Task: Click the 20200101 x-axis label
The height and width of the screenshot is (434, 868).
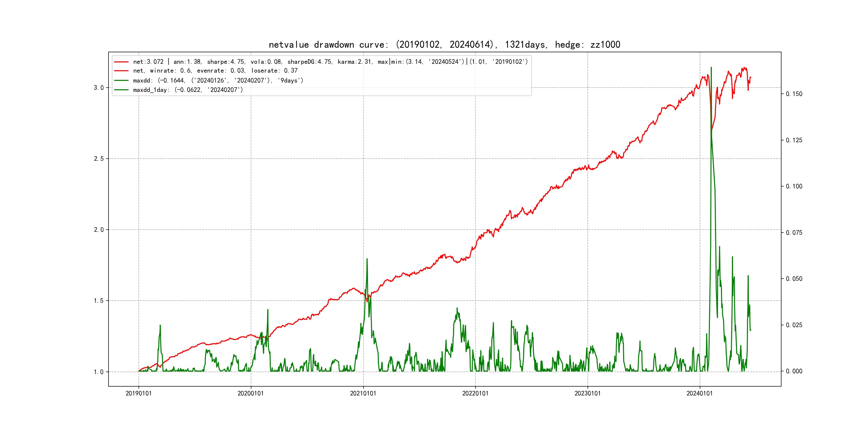Action: click(251, 393)
